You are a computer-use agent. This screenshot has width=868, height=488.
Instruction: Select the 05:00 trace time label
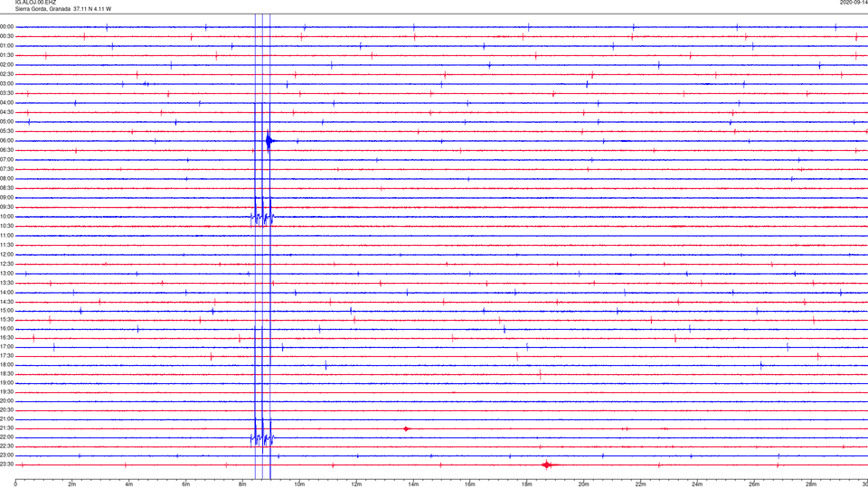(x=6, y=122)
